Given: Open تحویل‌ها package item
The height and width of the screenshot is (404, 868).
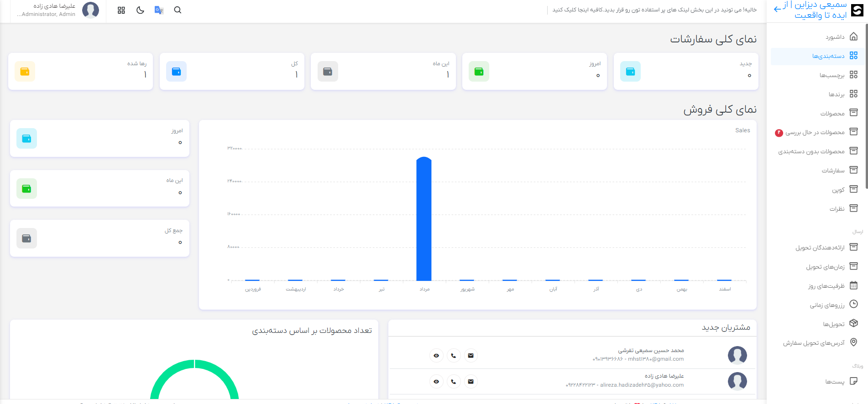Looking at the screenshot, I should tap(818, 324).
